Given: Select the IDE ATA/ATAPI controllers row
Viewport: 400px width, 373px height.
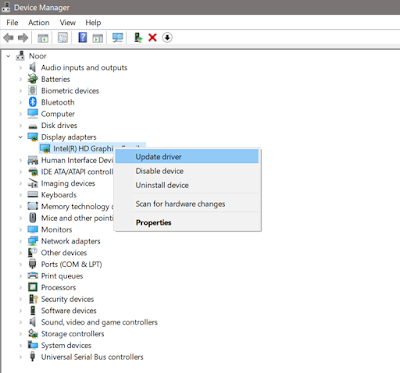Looking at the screenshot, I should 77,172.
